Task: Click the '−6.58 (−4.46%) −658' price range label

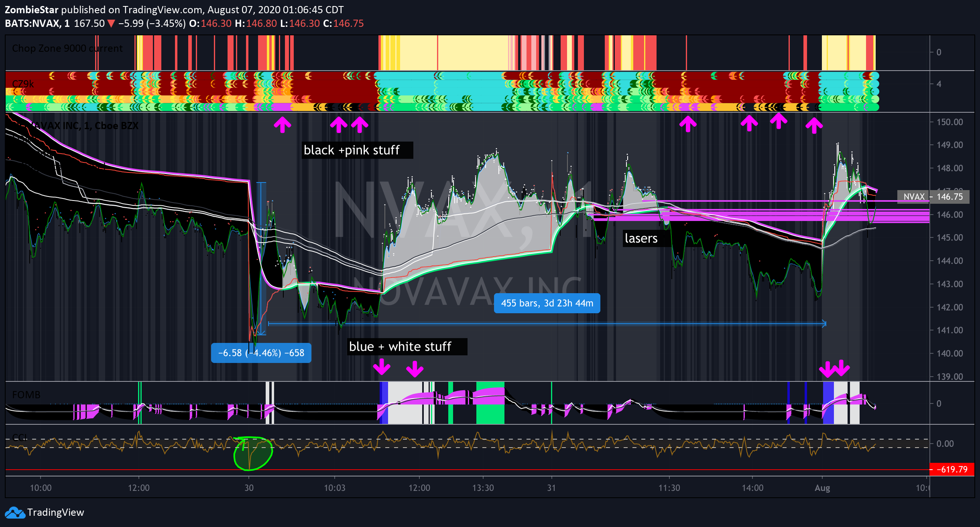Action: coord(261,353)
